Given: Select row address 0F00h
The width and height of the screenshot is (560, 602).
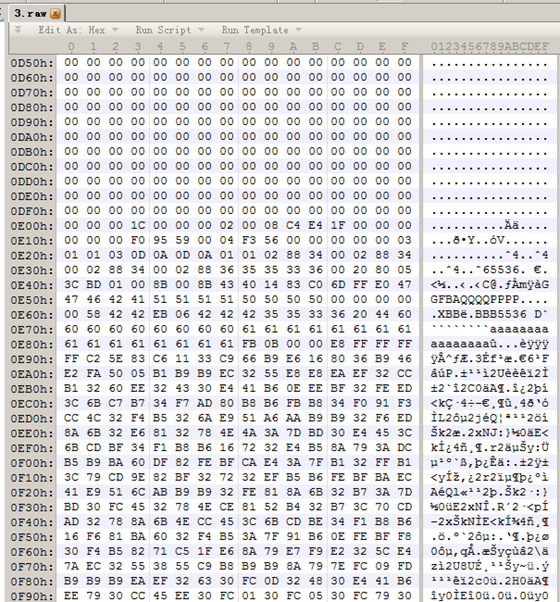Looking at the screenshot, I should pos(32,463).
